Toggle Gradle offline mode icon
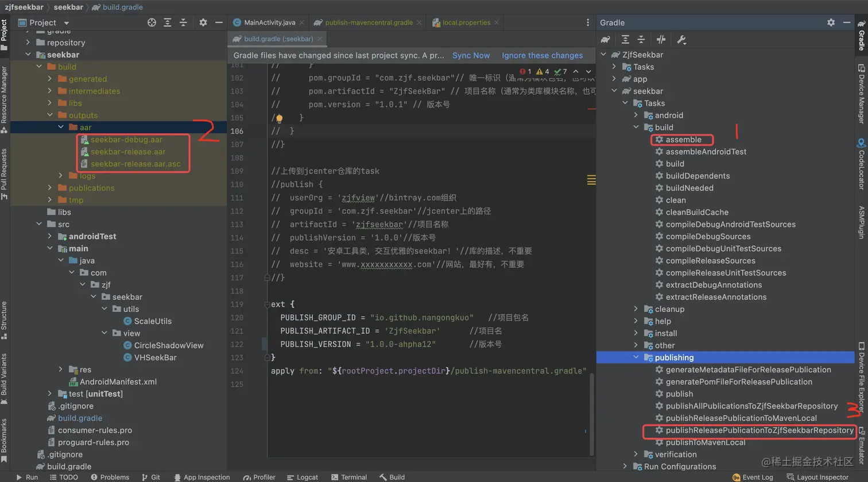The width and height of the screenshot is (868, 482). click(x=661, y=40)
